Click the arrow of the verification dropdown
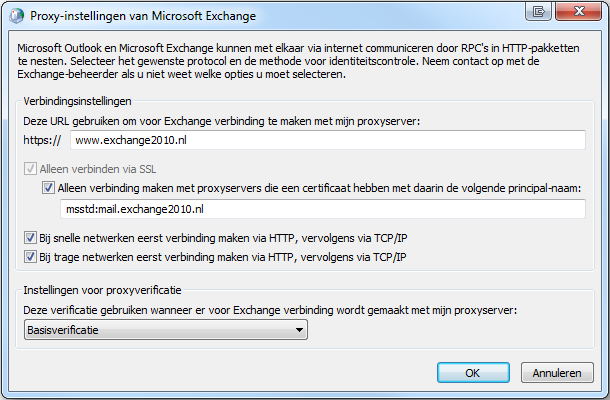Screen dimensions: 610x400 tap(299, 330)
